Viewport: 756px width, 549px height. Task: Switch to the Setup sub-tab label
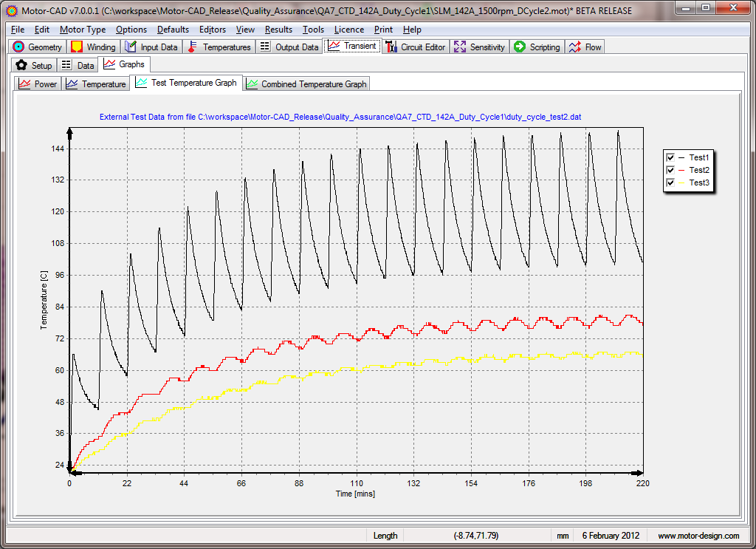point(42,65)
